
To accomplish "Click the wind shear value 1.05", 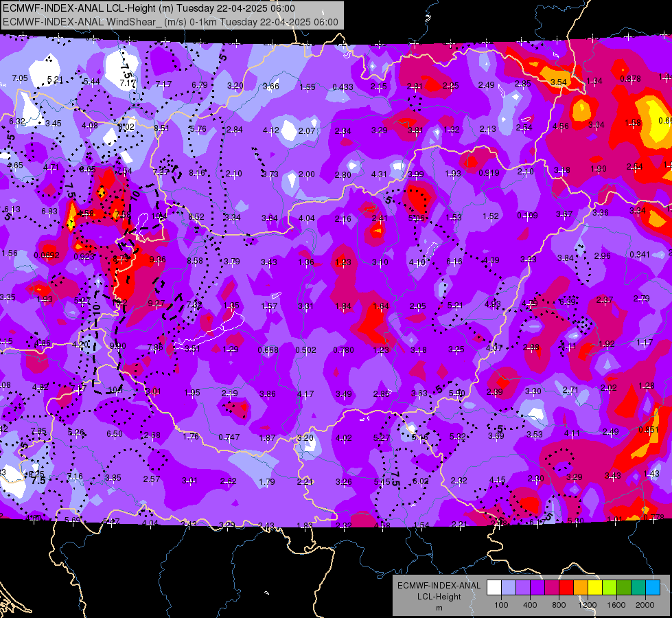I will 231,306.
